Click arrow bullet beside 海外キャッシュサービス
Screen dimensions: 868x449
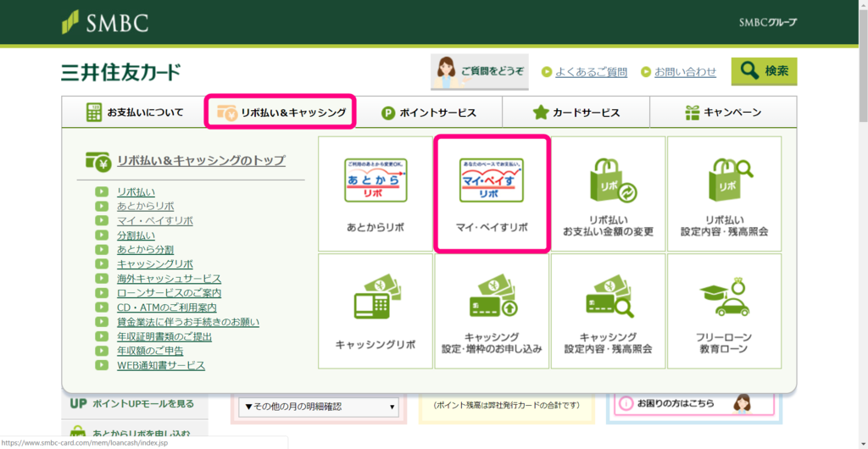click(102, 278)
